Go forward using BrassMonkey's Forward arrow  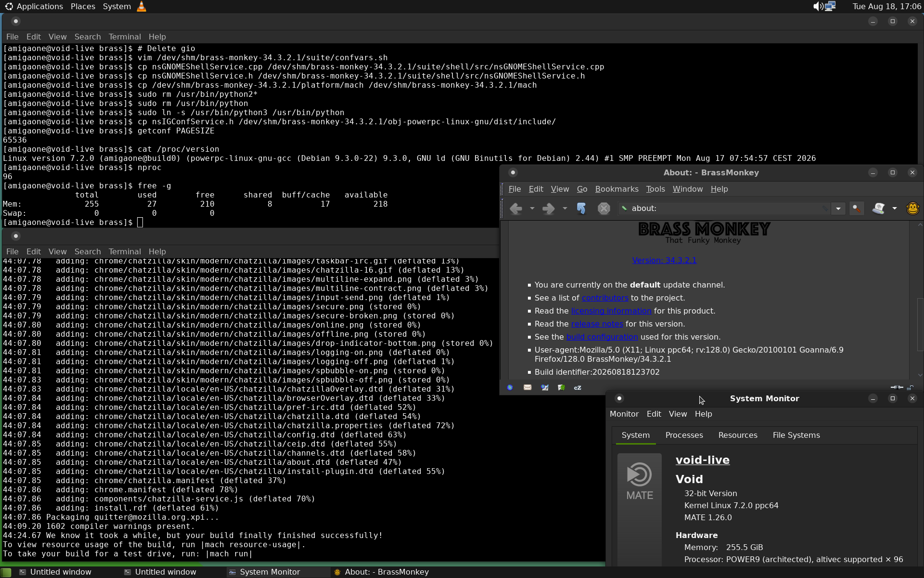tap(548, 209)
